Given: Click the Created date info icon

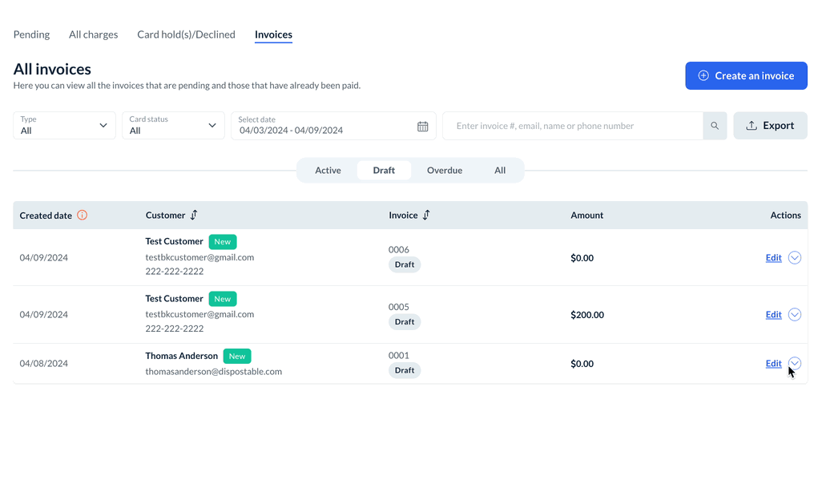Looking at the screenshot, I should (82, 215).
